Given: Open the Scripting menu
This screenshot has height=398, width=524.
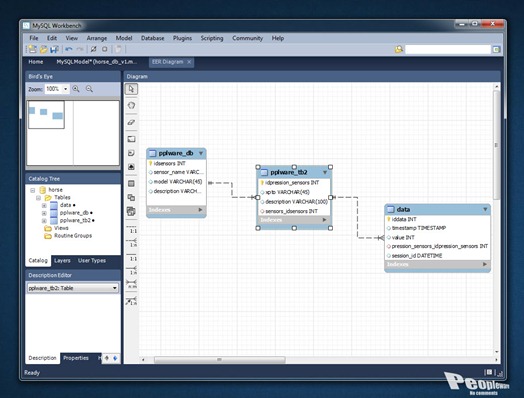Looking at the screenshot, I should click(x=212, y=38).
